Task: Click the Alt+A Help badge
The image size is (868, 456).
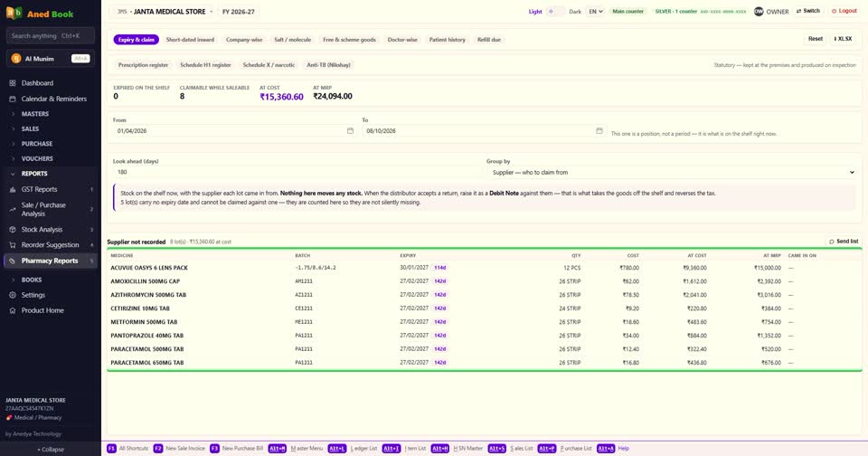Action: [x=606, y=448]
